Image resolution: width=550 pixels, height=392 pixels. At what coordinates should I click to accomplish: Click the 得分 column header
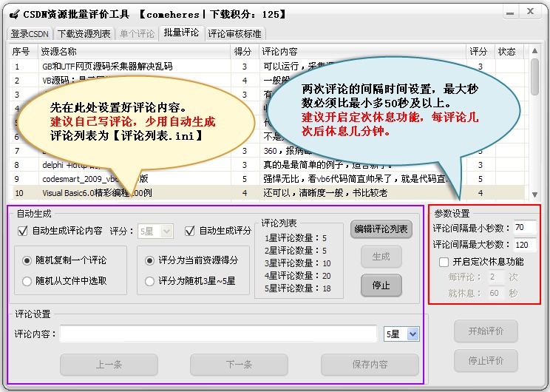point(245,52)
